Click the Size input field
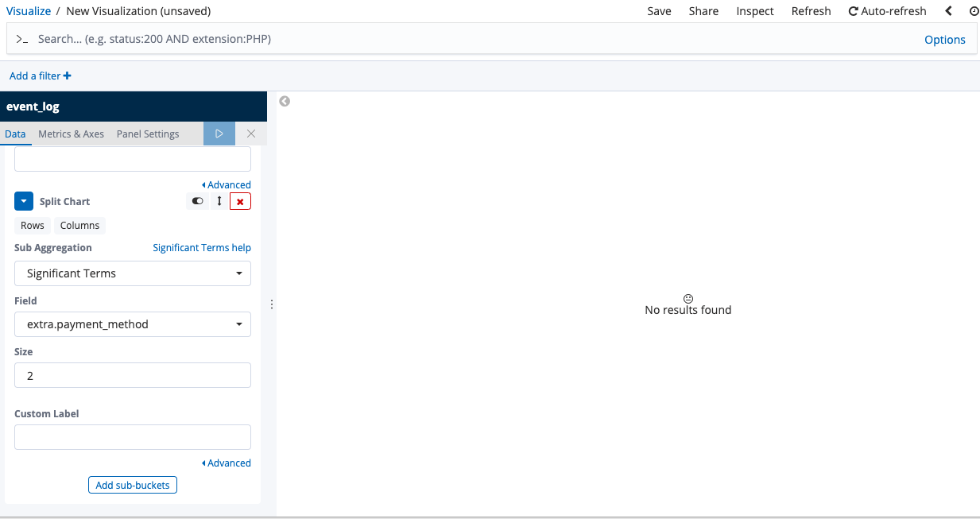The image size is (980, 519). (x=133, y=375)
